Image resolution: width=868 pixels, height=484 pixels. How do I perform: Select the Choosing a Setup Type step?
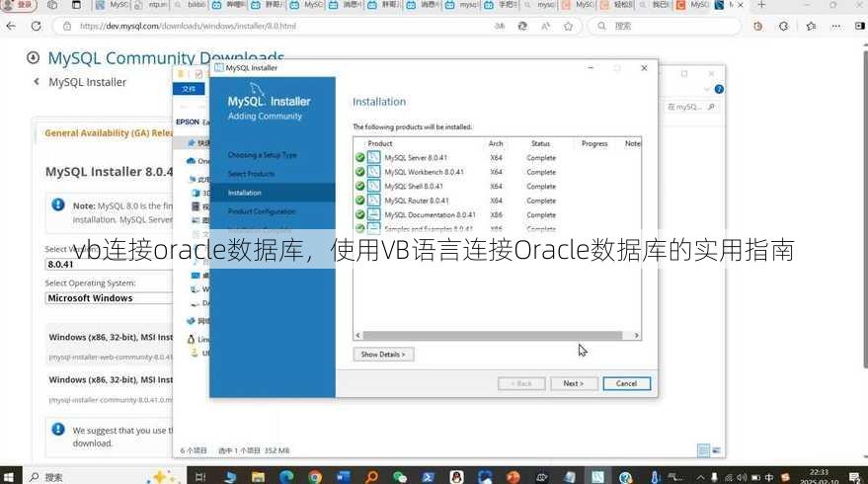click(263, 155)
